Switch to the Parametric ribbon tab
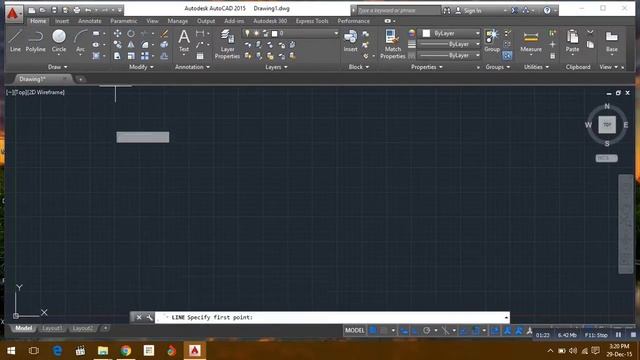640x360 pixels. point(124,21)
